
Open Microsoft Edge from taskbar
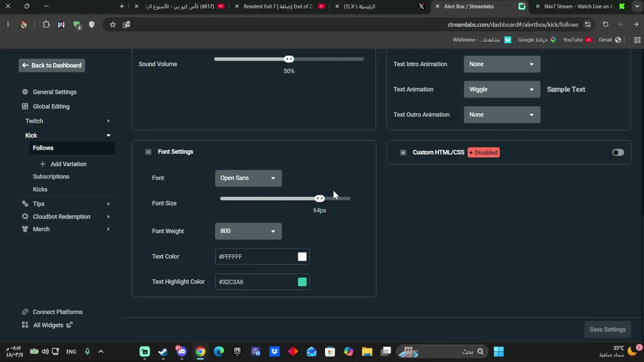click(219, 352)
